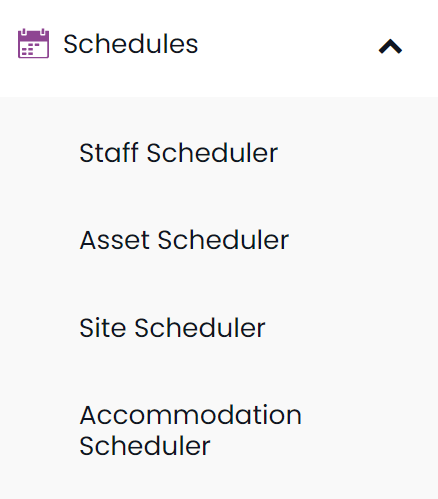Choose Site Scheduler from the Schedules submenu
438x499 pixels.
[172, 328]
